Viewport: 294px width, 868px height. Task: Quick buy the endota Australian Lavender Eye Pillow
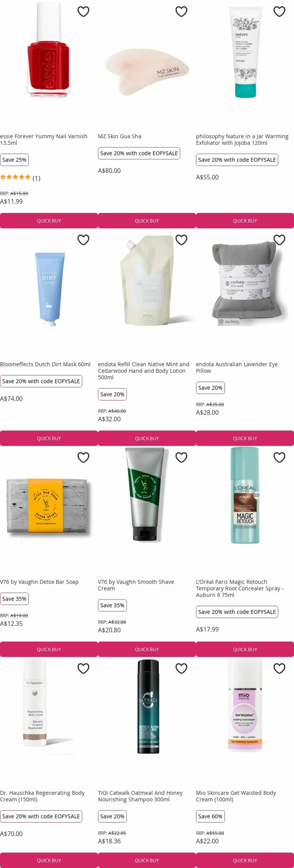coord(245,438)
